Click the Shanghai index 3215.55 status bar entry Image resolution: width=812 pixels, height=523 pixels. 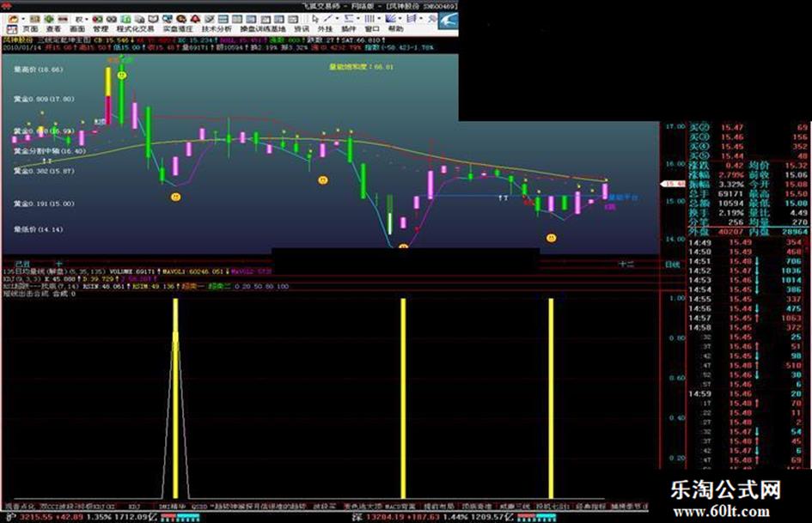pyautogui.click(x=82, y=517)
